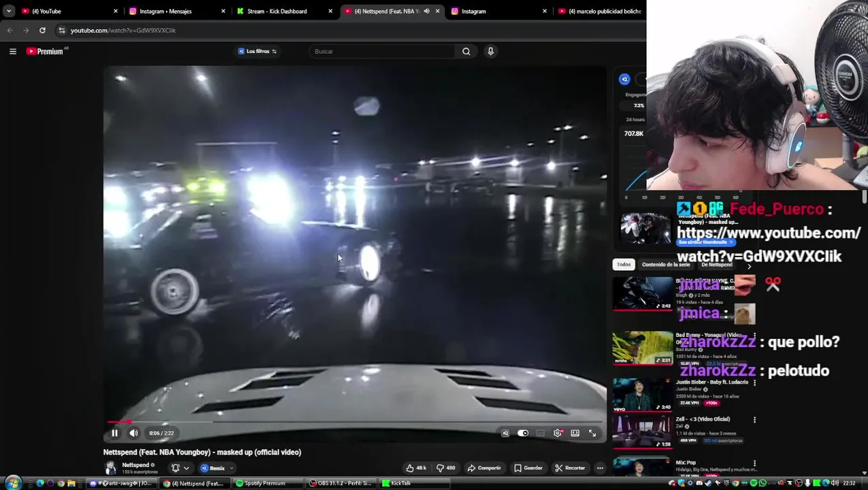Open the Windows Start button
The width and height of the screenshot is (868, 490).
coord(12,483)
